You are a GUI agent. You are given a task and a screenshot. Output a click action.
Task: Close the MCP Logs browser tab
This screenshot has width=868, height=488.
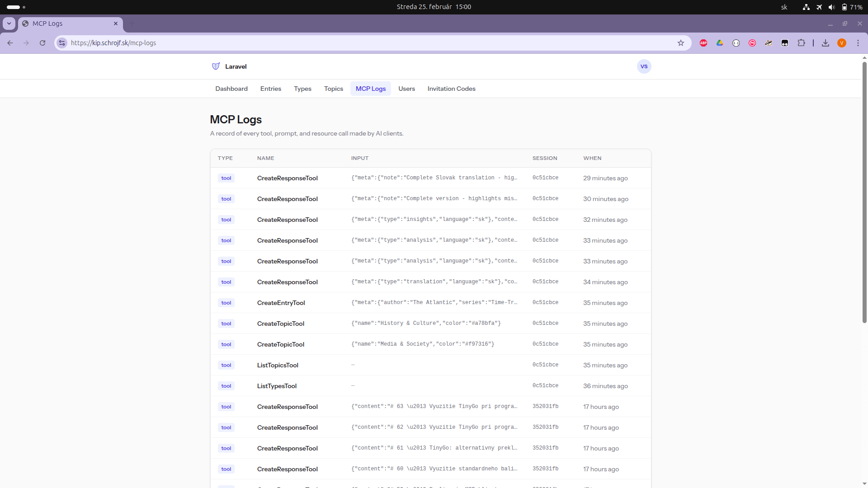[x=116, y=23]
